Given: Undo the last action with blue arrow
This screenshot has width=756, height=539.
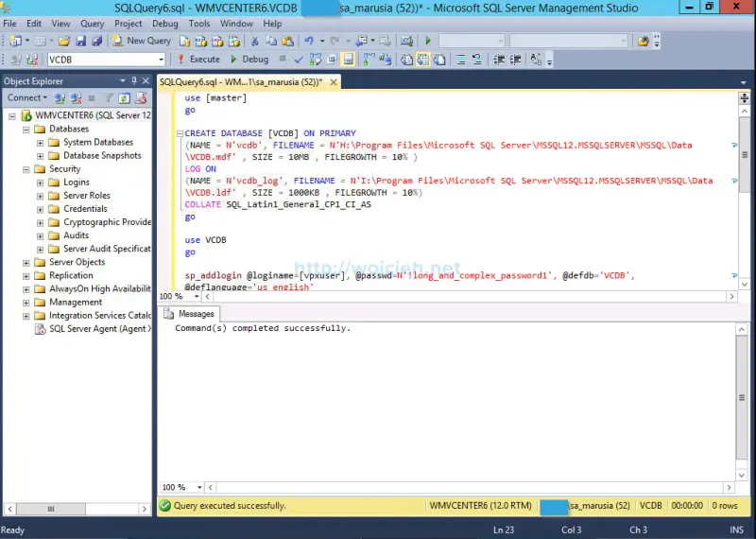Looking at the screenshot, I should pyautogui.click(x=309, y=41).
